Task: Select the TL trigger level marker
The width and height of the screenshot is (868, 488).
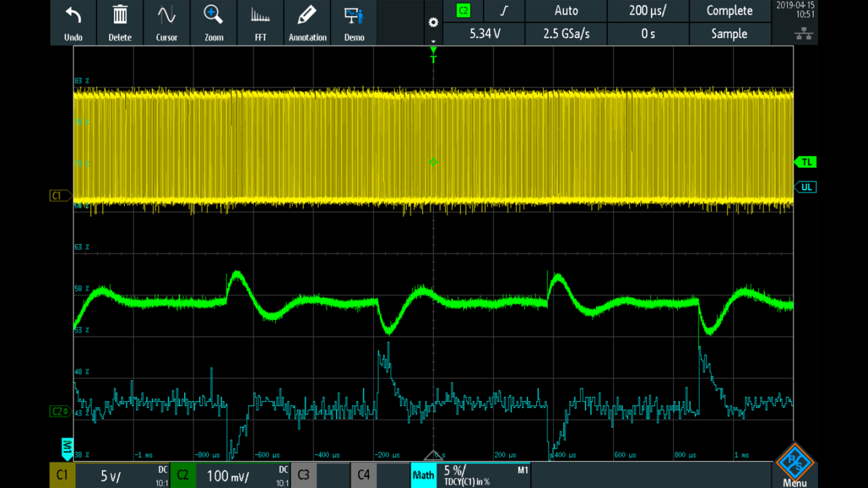Action: [806, 162]
